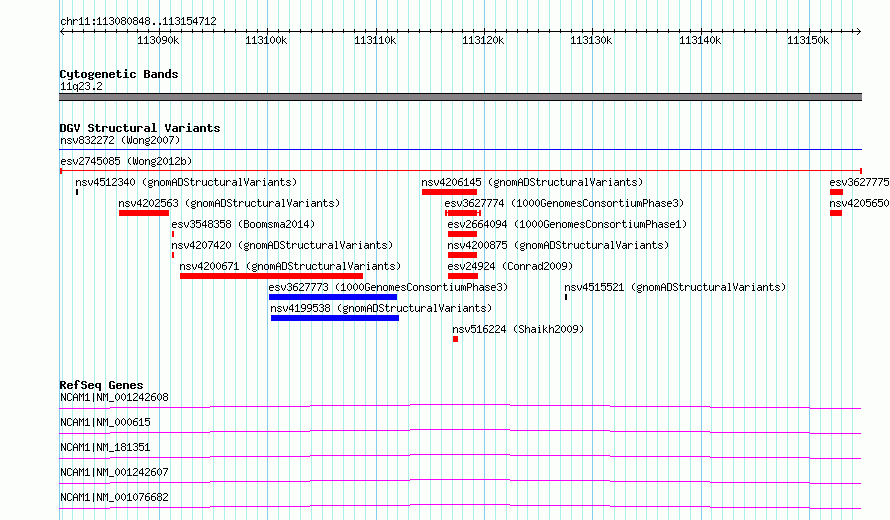This screenshot has width=890, height=520.
Task: Open NCAM1|NM_000615 transcript label
Action: (x=105, y=422)
